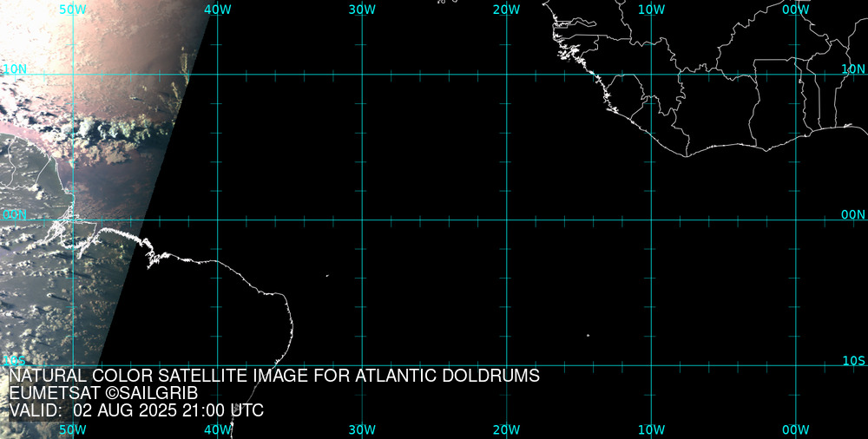This screenshot has width=868, height=439.
Task: Click the 'NATURAL COLOR SATELLITE IMAGE FOR ATLANTIC DOLDRUMS' caption
Action: [274, 376]
